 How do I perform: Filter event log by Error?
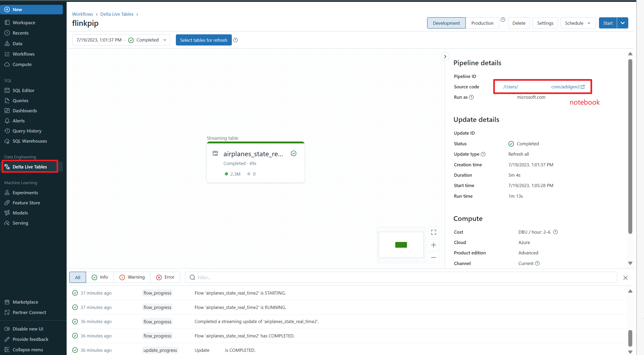pyautogui.click(x=165, y=277)
